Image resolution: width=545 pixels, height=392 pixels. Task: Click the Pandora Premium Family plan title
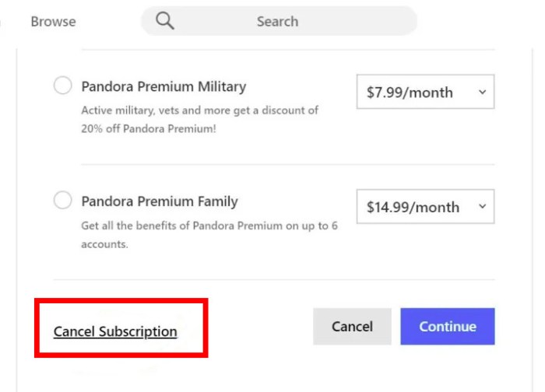(160, 201)
